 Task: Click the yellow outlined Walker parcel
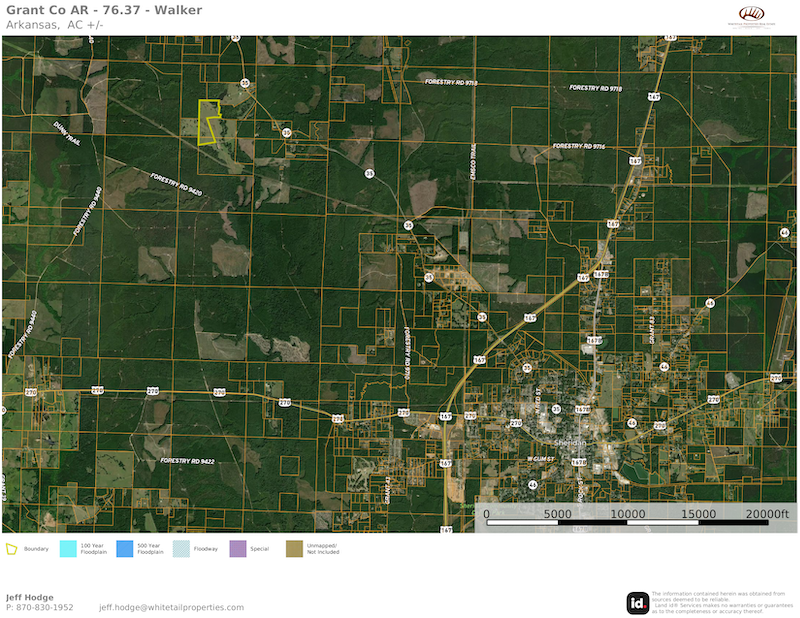tap(209, 123)
